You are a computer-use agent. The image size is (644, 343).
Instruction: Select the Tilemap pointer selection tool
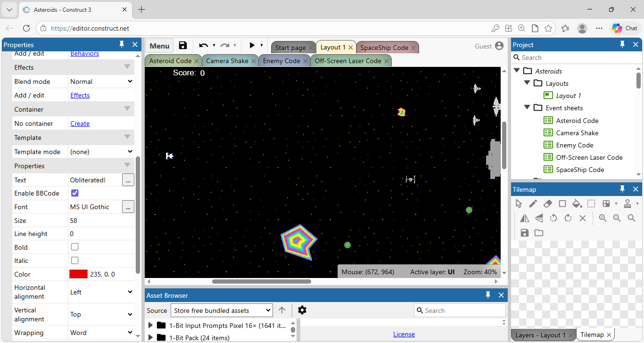519,204
